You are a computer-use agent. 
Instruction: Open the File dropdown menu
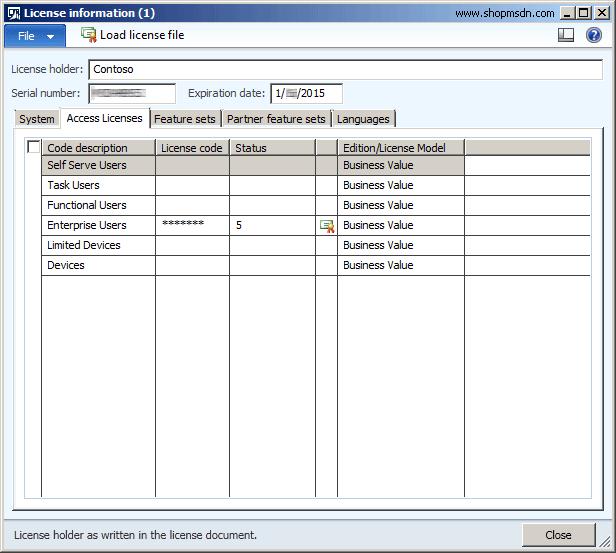pos(35,36)
